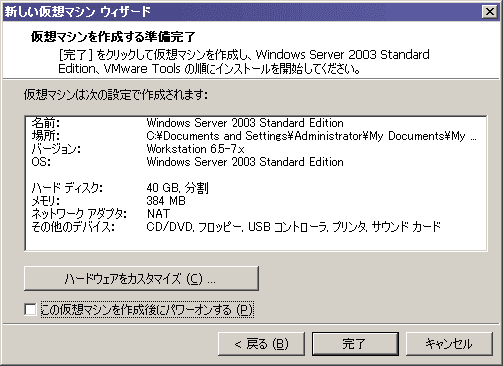
Task: Select the 場所: path value C:¥Documents and Settings
Action: coord(311,136)
